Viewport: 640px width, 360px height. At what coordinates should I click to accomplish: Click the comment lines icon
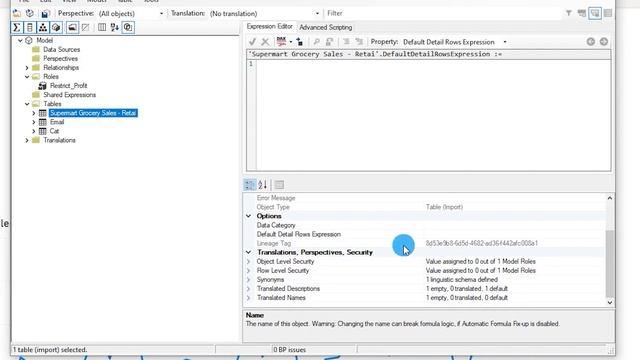click(x=346, y=42)
